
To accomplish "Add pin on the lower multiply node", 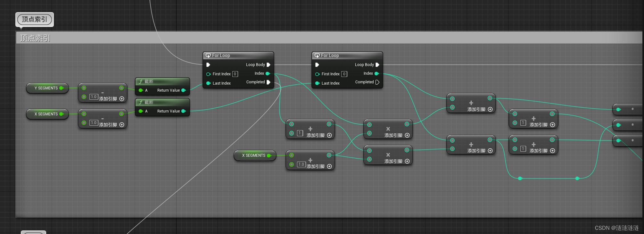I will click(x=407, y=161).
